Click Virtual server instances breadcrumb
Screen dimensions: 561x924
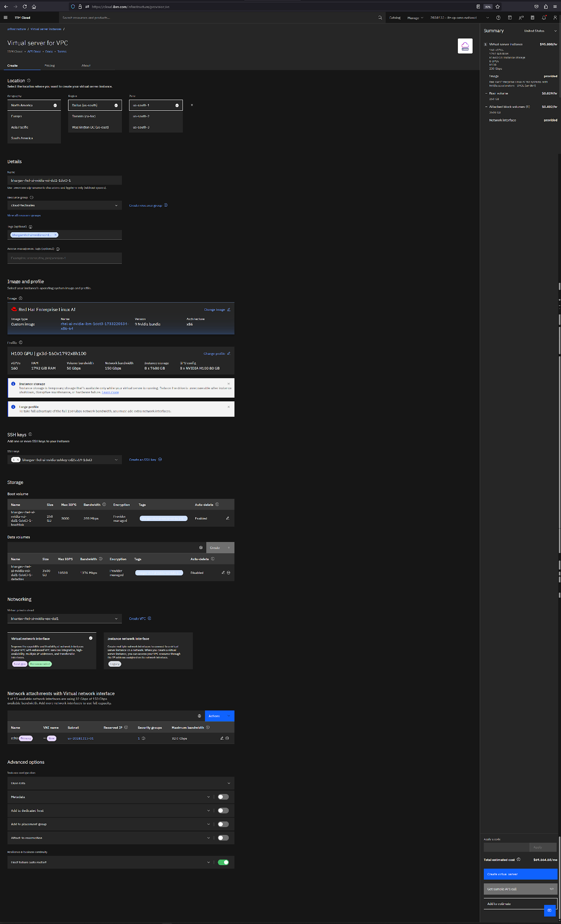[46, 29]
